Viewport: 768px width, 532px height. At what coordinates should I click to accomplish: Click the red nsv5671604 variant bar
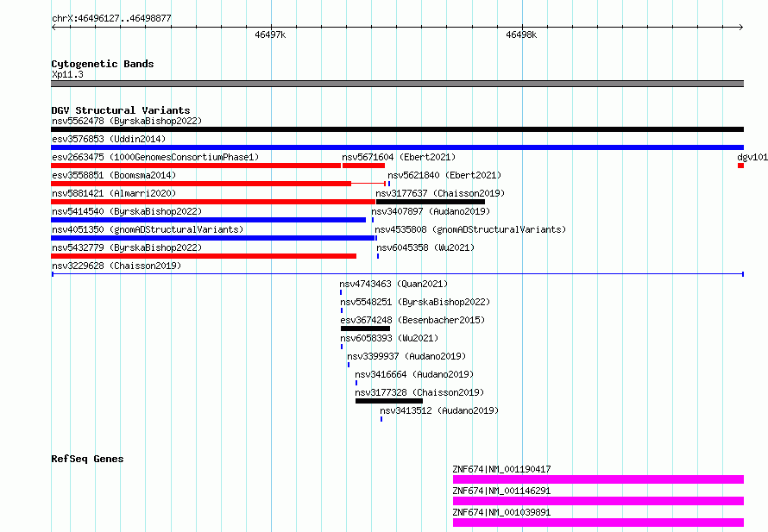(363, 166)
